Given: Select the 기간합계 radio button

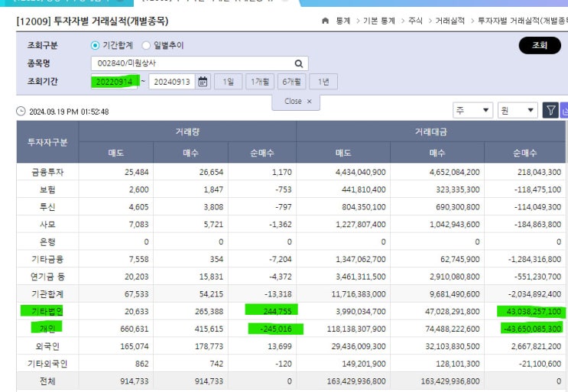Looking at the screenshot, I should click(x=95, y=45).
